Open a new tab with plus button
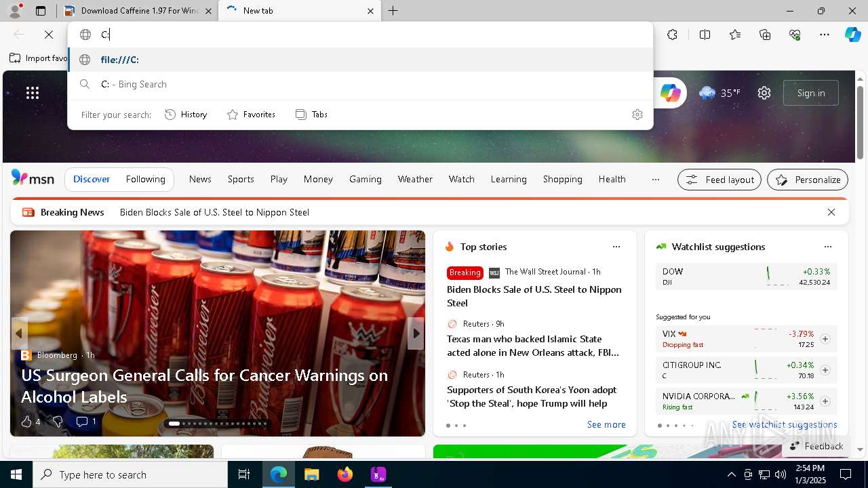This screenshot has width=868, height=488. [x=393, y=11]
